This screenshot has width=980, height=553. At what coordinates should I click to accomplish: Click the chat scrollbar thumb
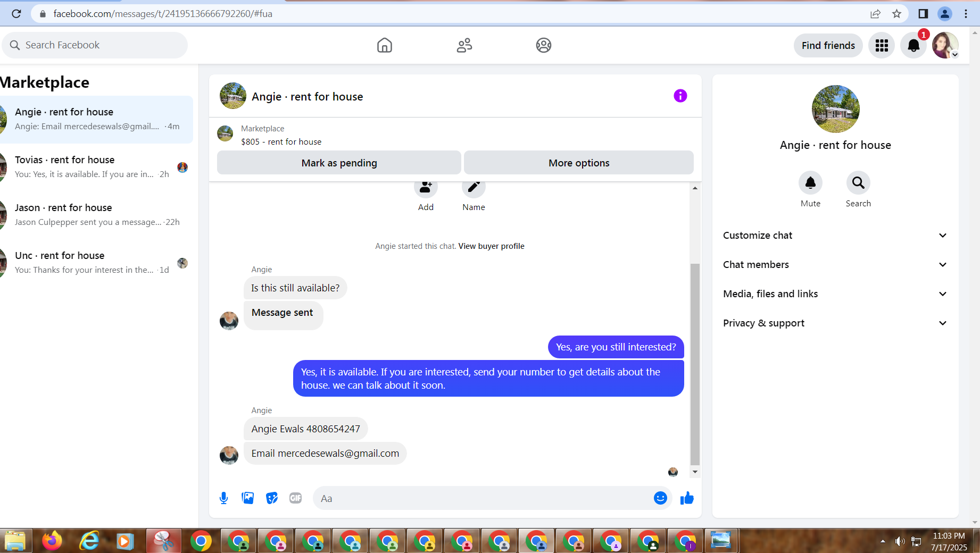pos(695,364)
